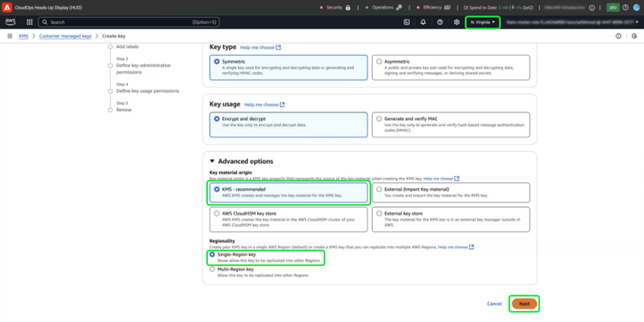Click the Adobe logo icon in HUD bar
The height and width of the screenshot is (322, 644).
(x=7, y=8)
